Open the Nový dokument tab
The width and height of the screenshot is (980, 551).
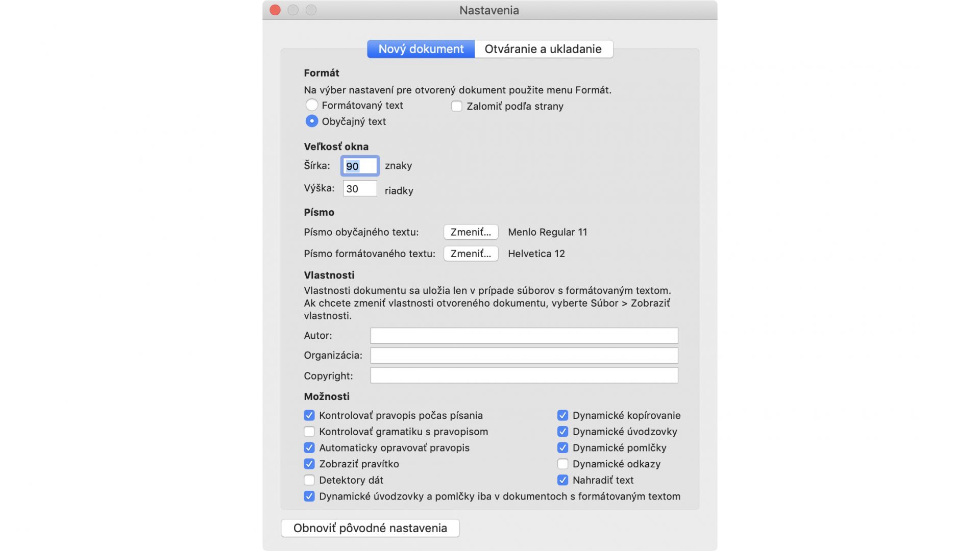[x=421, y=49]
